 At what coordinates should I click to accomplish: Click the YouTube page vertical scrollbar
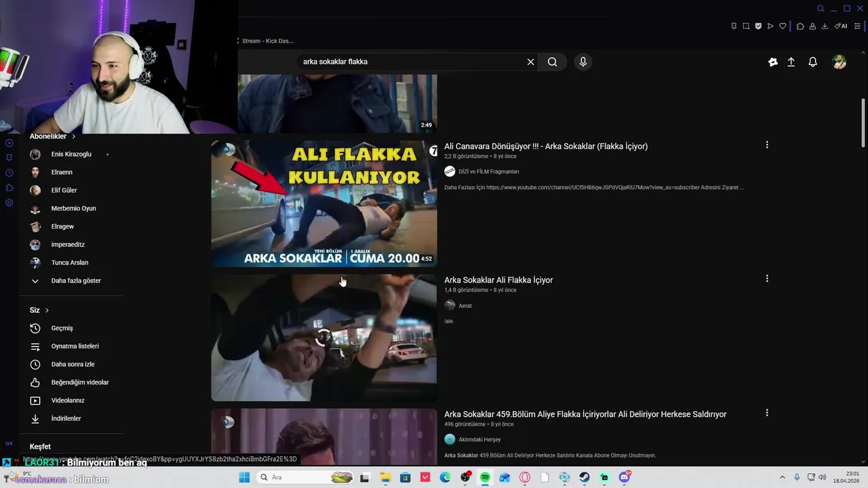(x=863, y=122)
